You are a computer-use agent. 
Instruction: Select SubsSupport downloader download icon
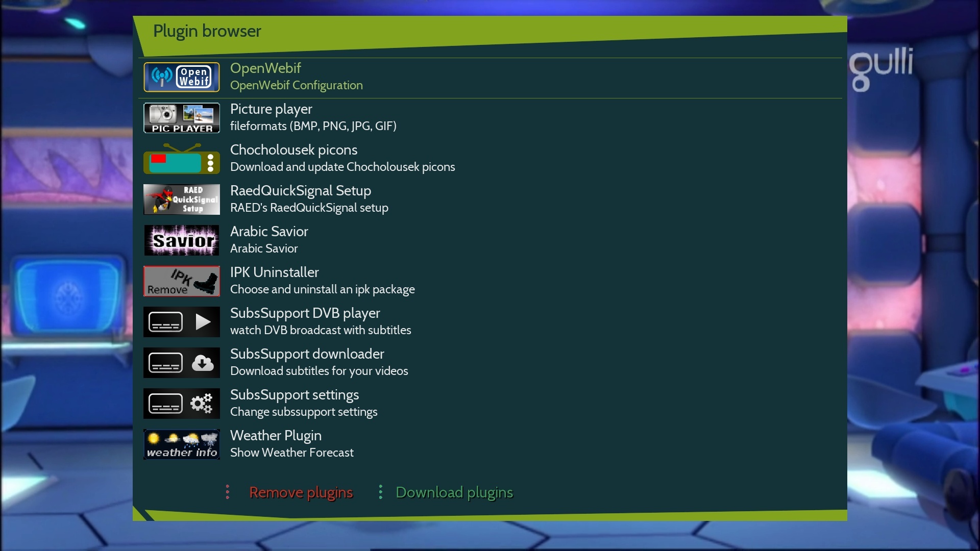coord(203,363)
